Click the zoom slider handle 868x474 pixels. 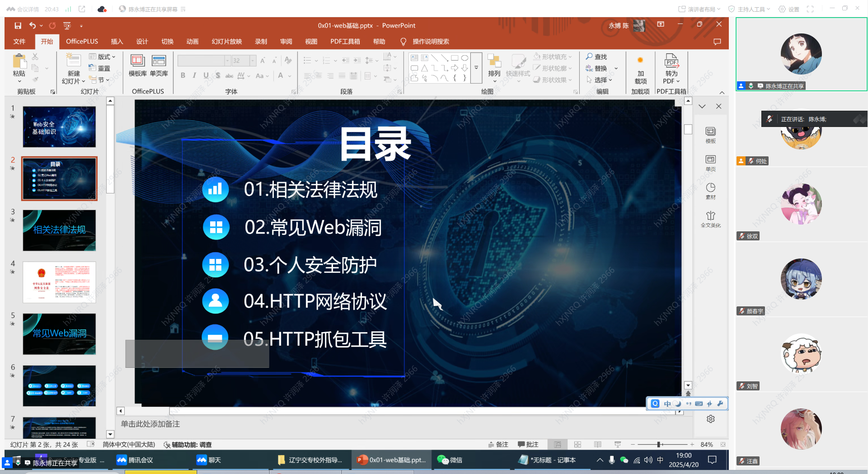click(x=659, y=445)
